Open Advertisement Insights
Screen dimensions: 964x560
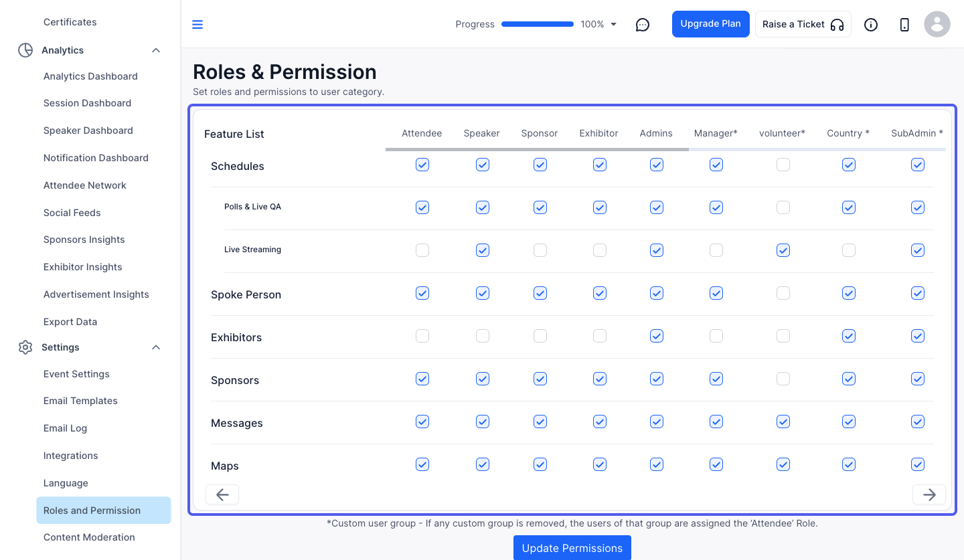point(96,294)
